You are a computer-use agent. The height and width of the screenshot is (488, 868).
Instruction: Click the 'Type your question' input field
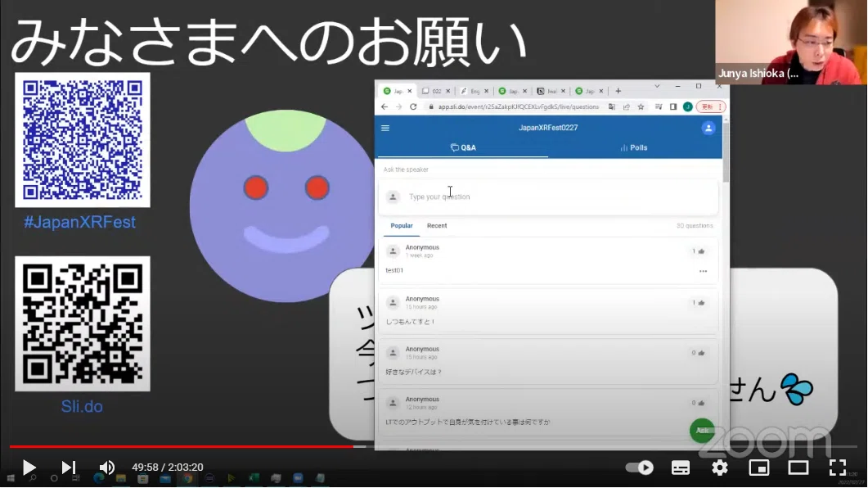click(549, 197)
